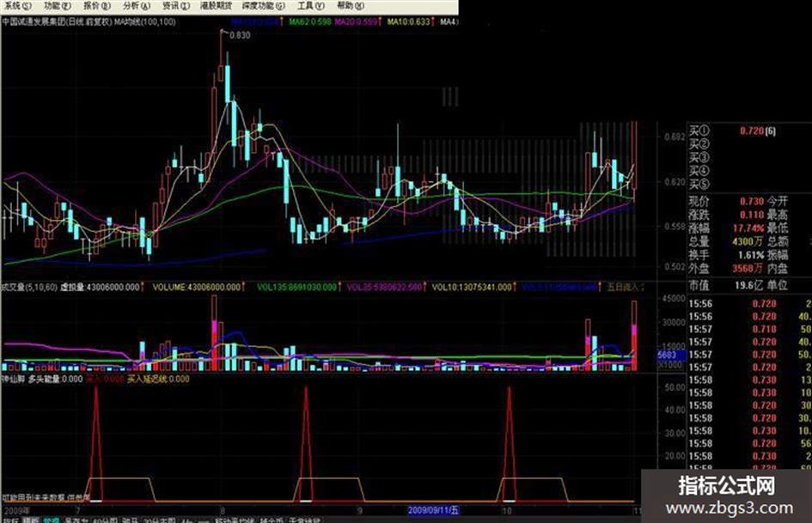The width and height of the screenshot is (812, 523).
Task: Open the 港股期货 menu
Action: pyautogui.click(x=216, y=6)
